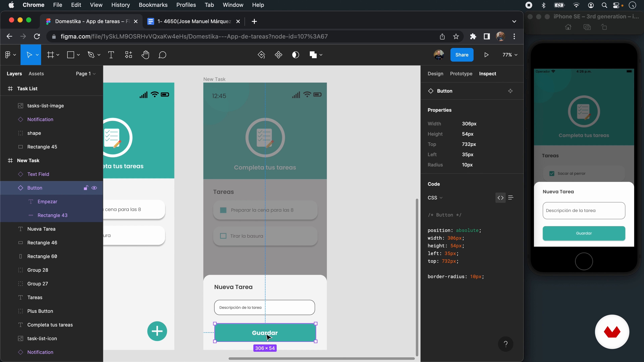This screenshot has height=362, width=644.
Task: Open the 77% zoom level dropdown
Action: 510,55
